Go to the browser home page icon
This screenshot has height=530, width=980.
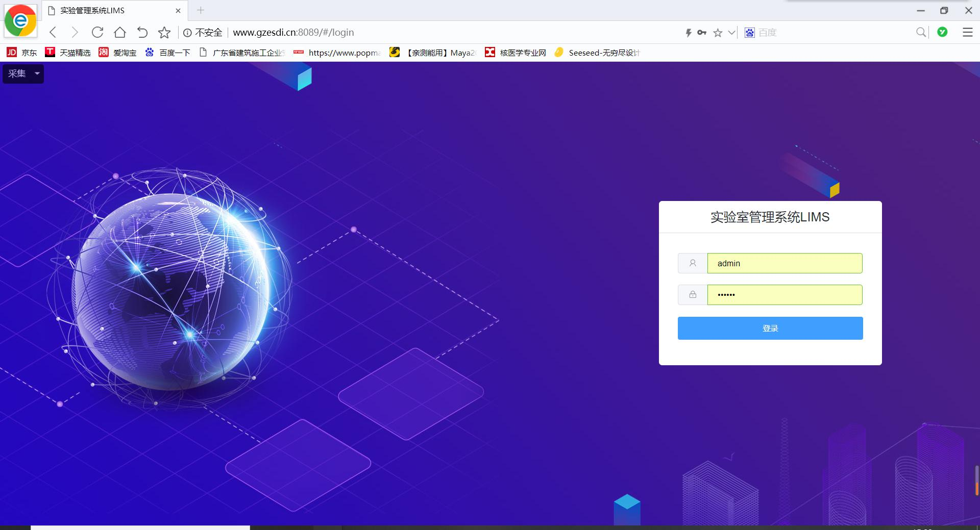click(120, 33)
